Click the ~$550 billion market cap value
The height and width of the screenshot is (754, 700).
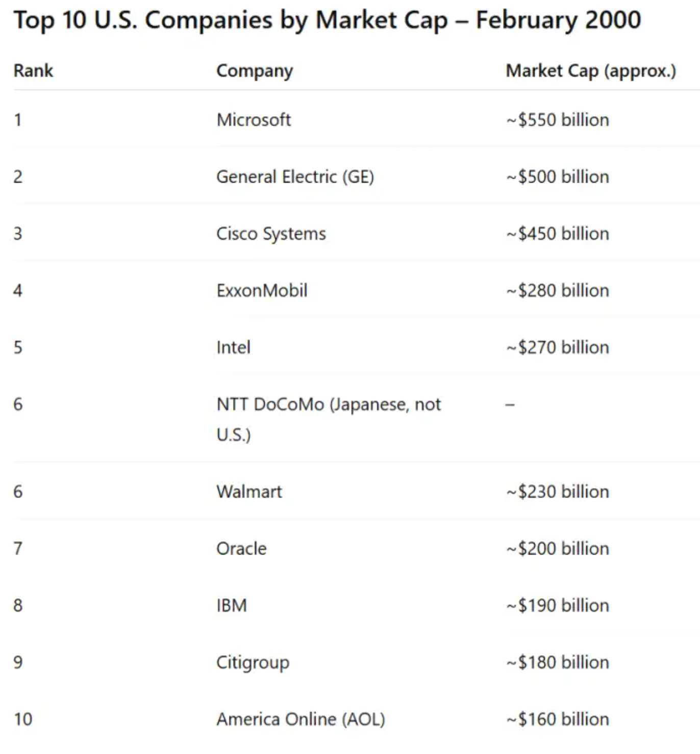[x=558, y=120]
